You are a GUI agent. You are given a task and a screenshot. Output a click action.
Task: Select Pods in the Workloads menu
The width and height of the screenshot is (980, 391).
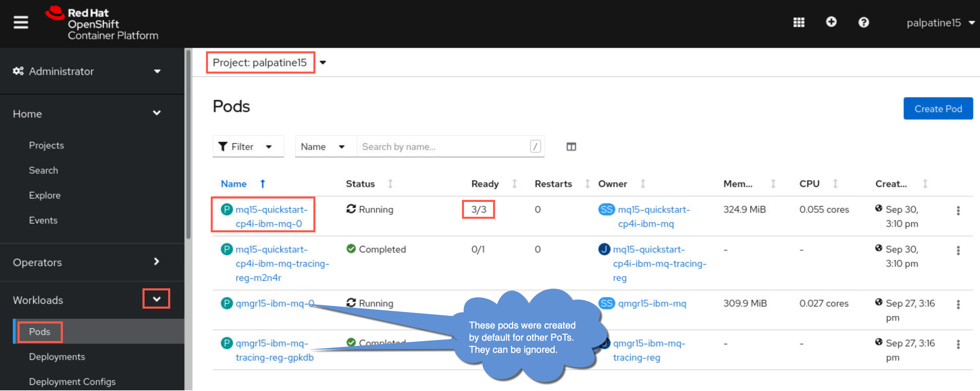pyautogui.click(x=40, y=332)
